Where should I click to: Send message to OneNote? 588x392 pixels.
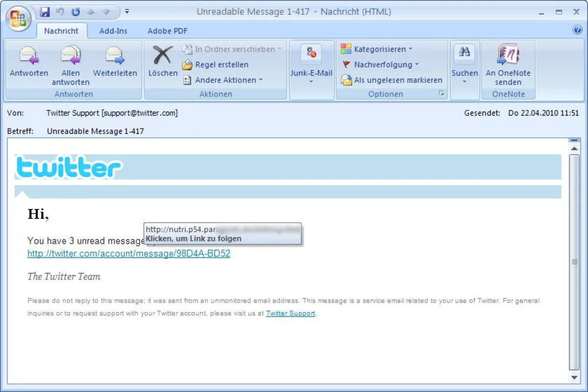508,55
